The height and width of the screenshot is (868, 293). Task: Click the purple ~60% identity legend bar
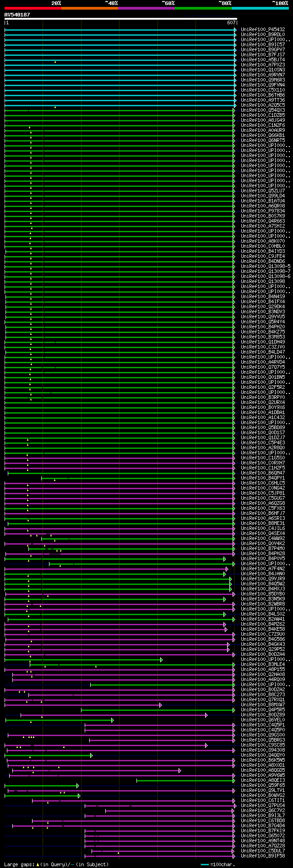tap(146, 8)
